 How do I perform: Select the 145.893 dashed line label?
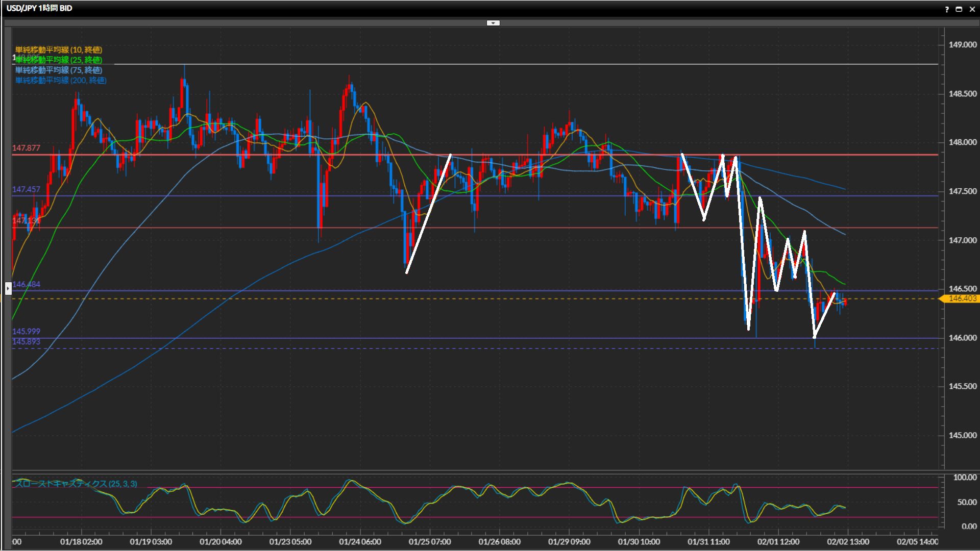[x=26, y=341]
